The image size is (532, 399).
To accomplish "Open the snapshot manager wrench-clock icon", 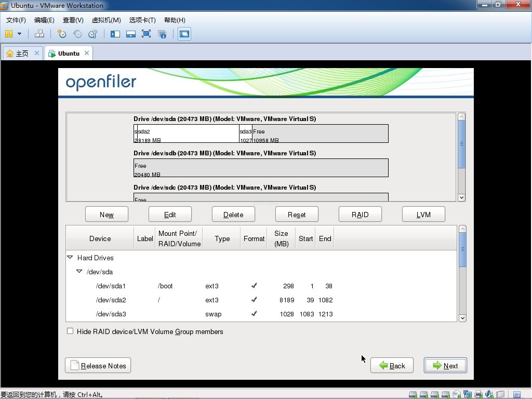I will tap(92, 34).
